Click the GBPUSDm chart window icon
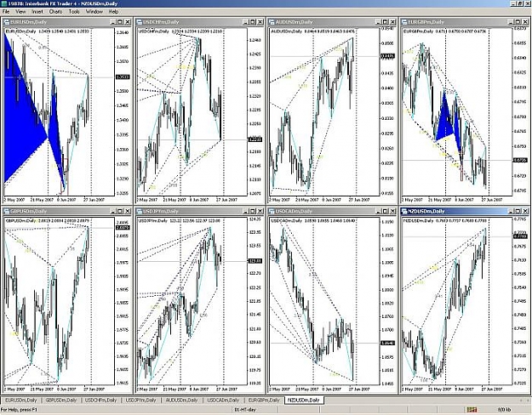This screenshot has width=532, height=415. click(7, 211)
